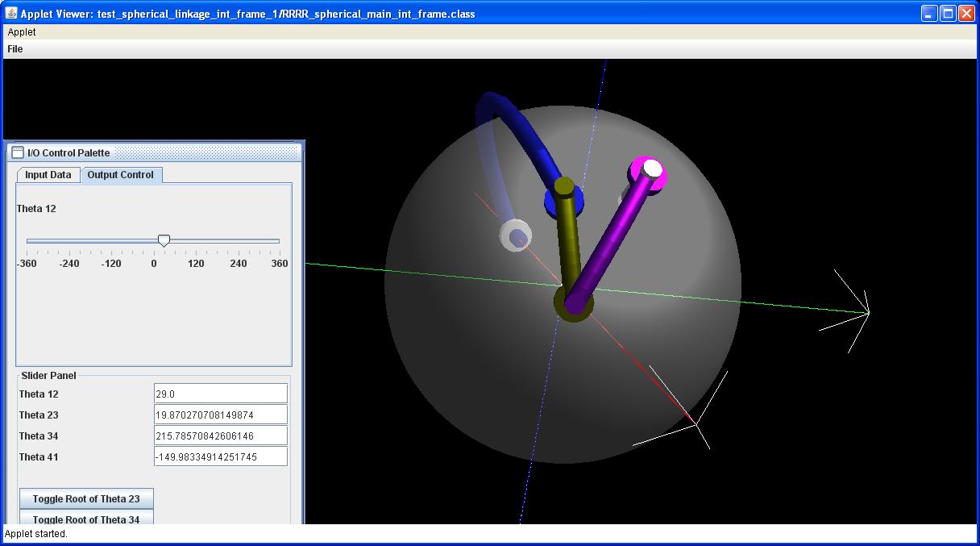This screenshot has width=980, height=546.
Task: Click Toggle Root of Theta 23
Action: [x=85, y=498]
